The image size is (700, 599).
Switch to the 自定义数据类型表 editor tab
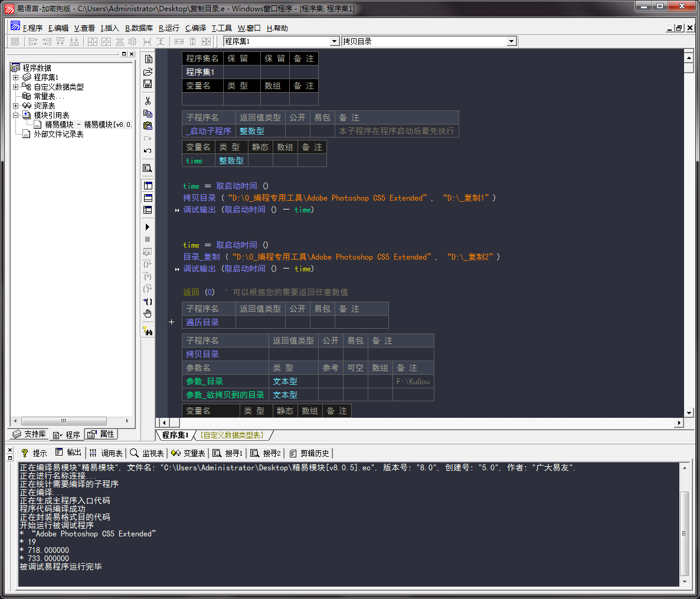(232, 435)
